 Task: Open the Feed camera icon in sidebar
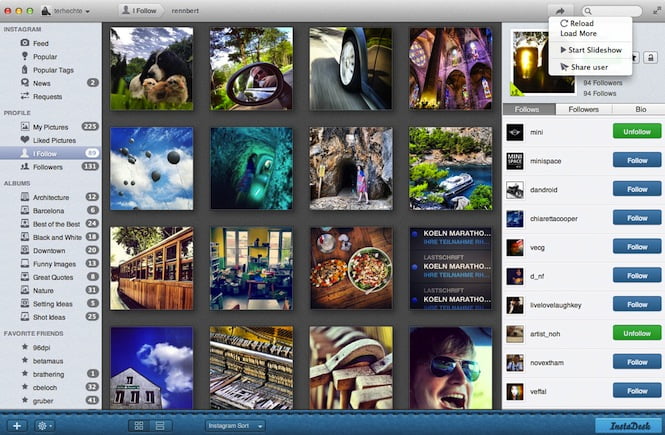(x=24, y=44)
